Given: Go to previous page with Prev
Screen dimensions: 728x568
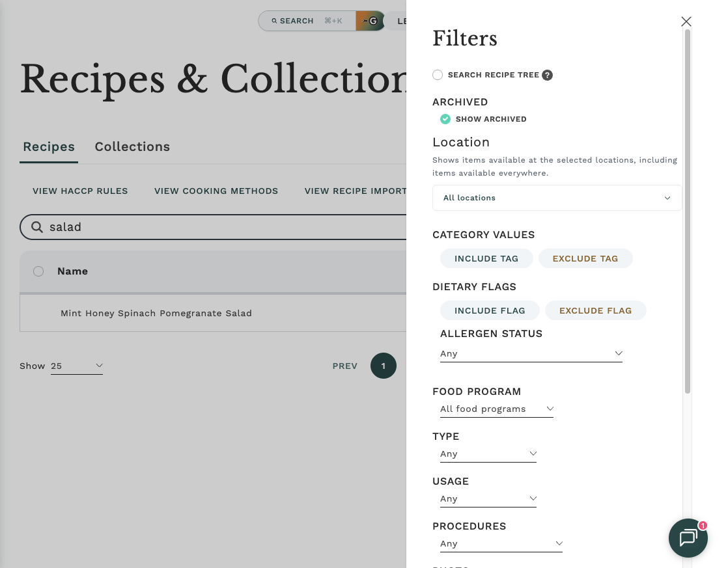Looking at the screenshot, I should 345,366.
